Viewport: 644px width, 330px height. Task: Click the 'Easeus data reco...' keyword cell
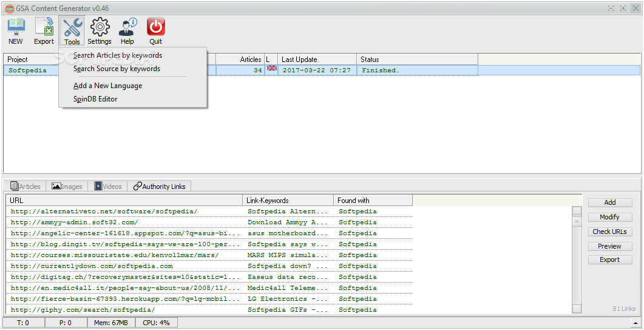click(288, 277)
